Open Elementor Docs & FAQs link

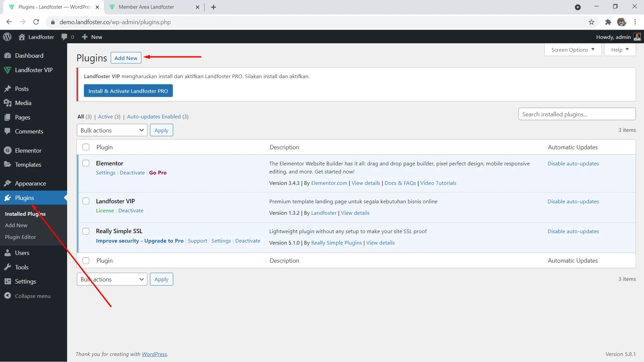pyautogui.click(x=400, y=183)
